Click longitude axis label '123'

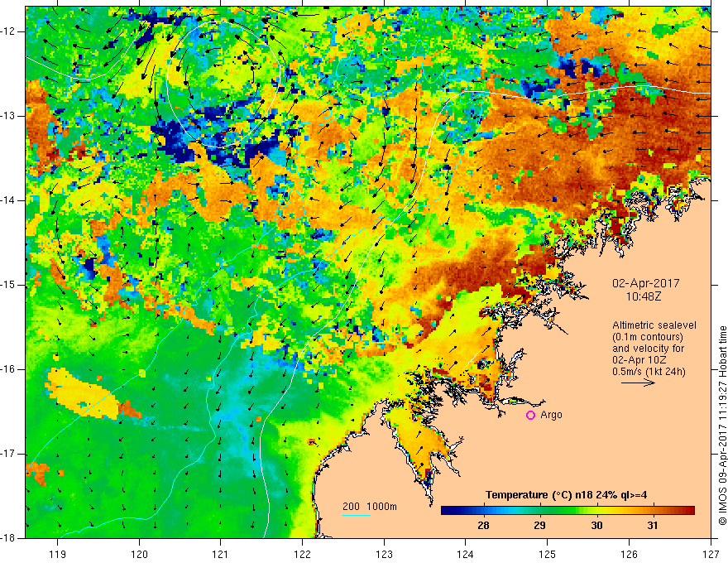click(384, 554)
